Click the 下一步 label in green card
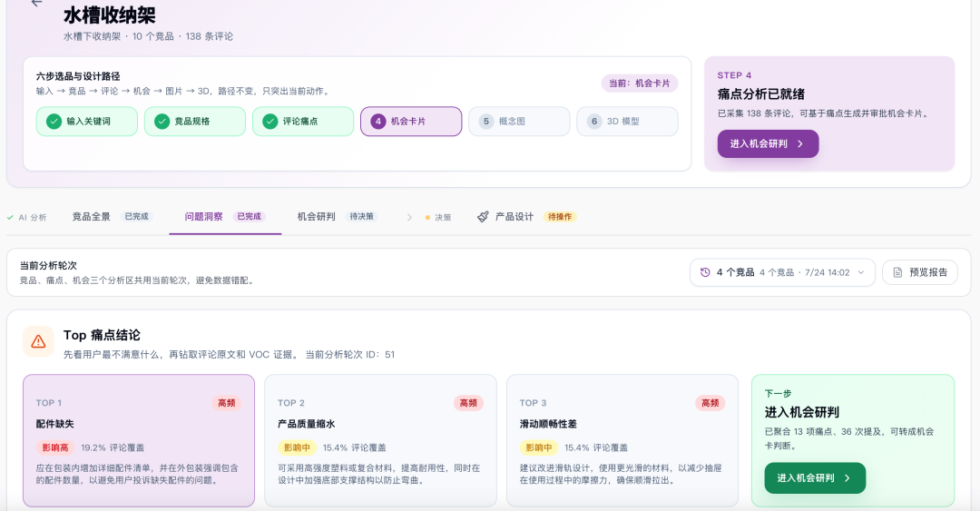 [x=779, y=393]
